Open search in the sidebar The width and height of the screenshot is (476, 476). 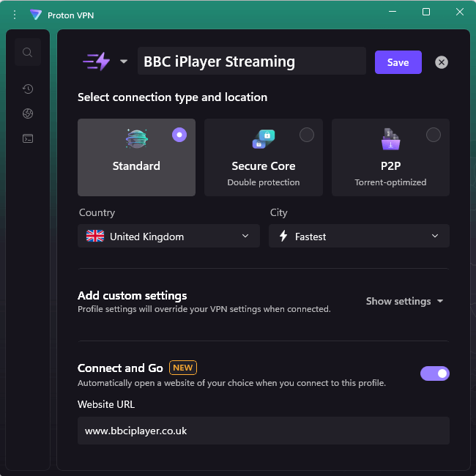[28, 52]
